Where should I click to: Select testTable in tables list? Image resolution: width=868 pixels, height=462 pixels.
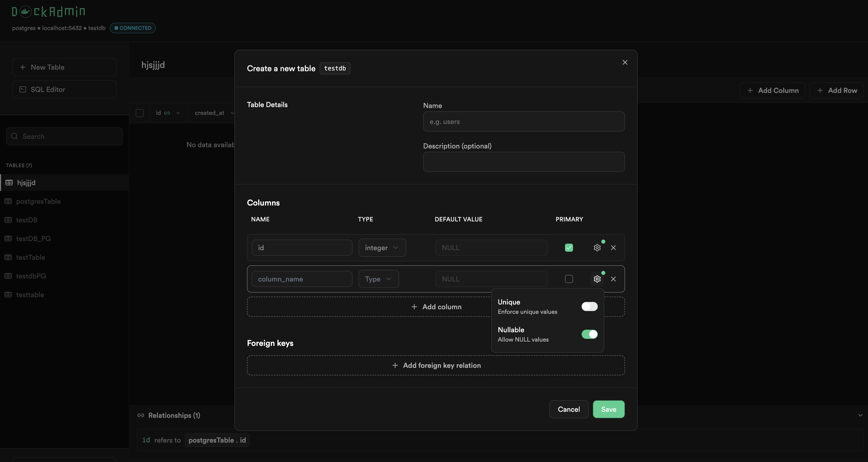(64, 257)
